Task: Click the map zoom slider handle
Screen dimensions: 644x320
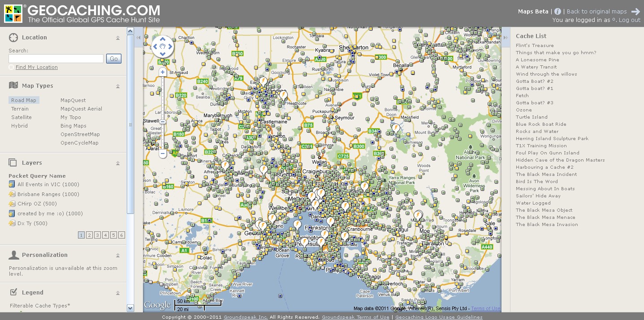Action: tap(163, 122)
